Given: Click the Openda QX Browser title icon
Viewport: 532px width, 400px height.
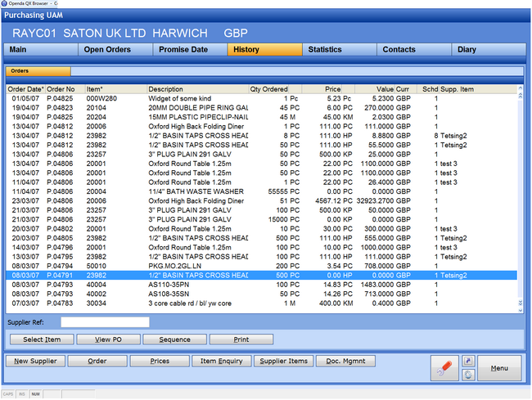Looking at the screenshot, I should 4,3.
